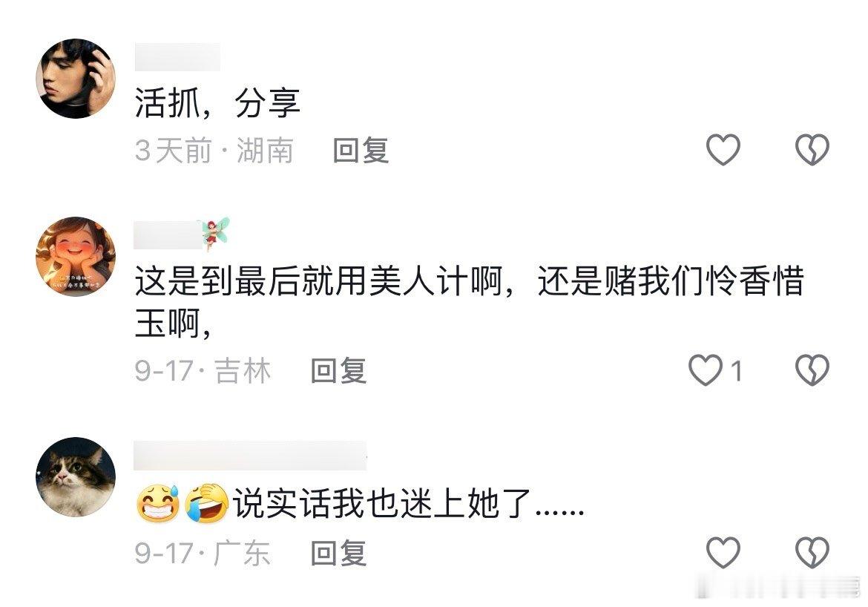Dislike the 活抓，分享 comment
This screenshot has width=868, height=607.
(x=812, y=150)
